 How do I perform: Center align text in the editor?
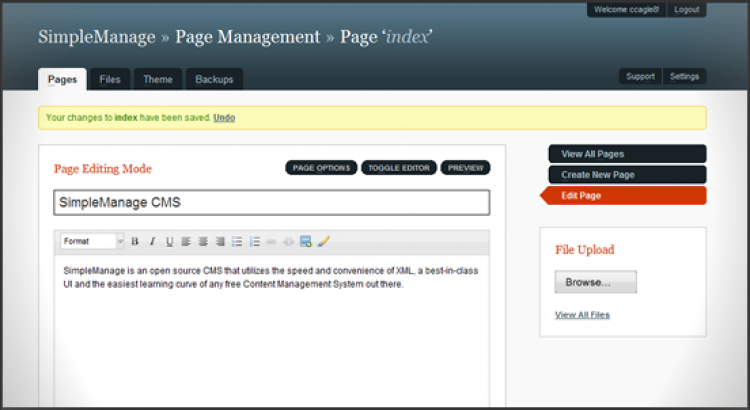click(x=203, y=242)
